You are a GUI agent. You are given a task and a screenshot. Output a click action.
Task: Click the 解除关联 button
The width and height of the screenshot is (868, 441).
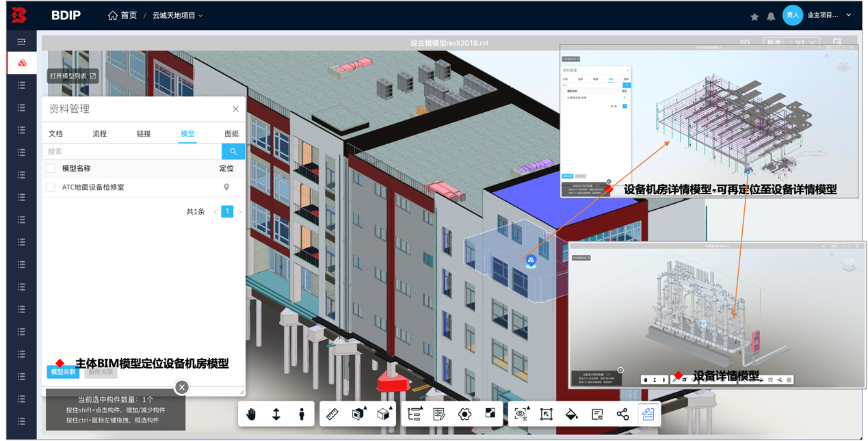101,372
